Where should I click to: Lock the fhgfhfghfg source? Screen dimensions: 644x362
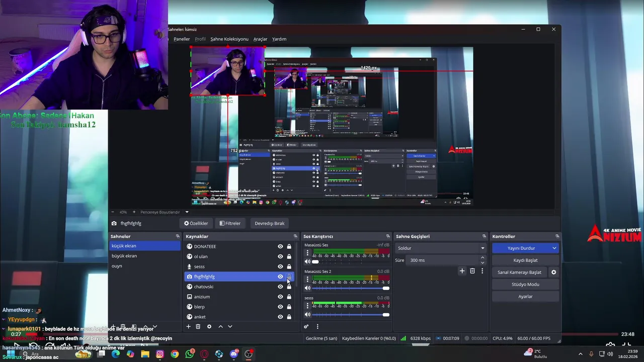coord(289,277)
